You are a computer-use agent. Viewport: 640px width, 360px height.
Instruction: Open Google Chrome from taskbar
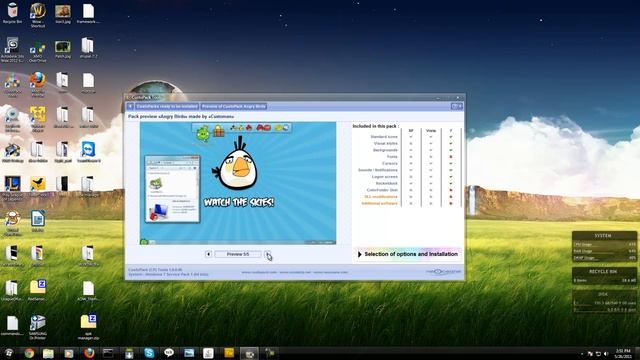coord(29,353)
